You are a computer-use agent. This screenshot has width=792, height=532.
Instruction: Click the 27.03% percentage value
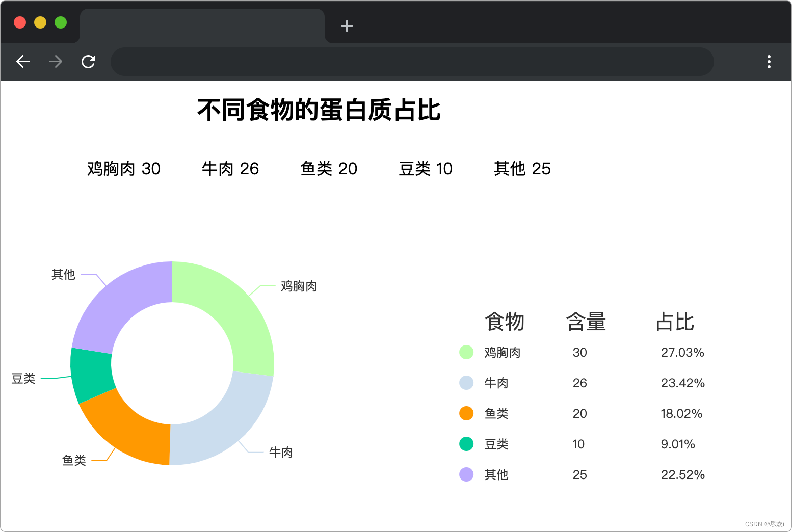click(x=682, y=353)
